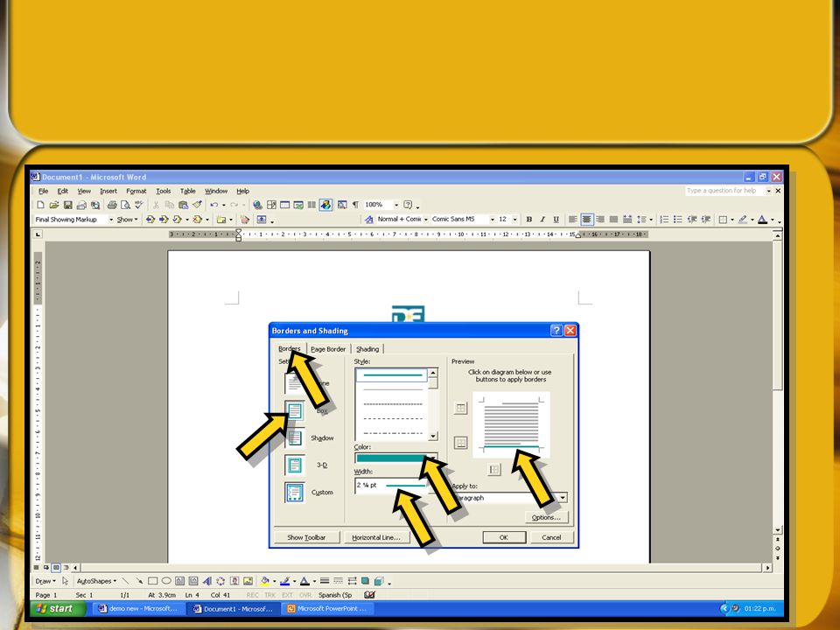840x630 pixels.
Task: Open the Final Showing Markup dropdown
Action: click(x=111, y=220)
